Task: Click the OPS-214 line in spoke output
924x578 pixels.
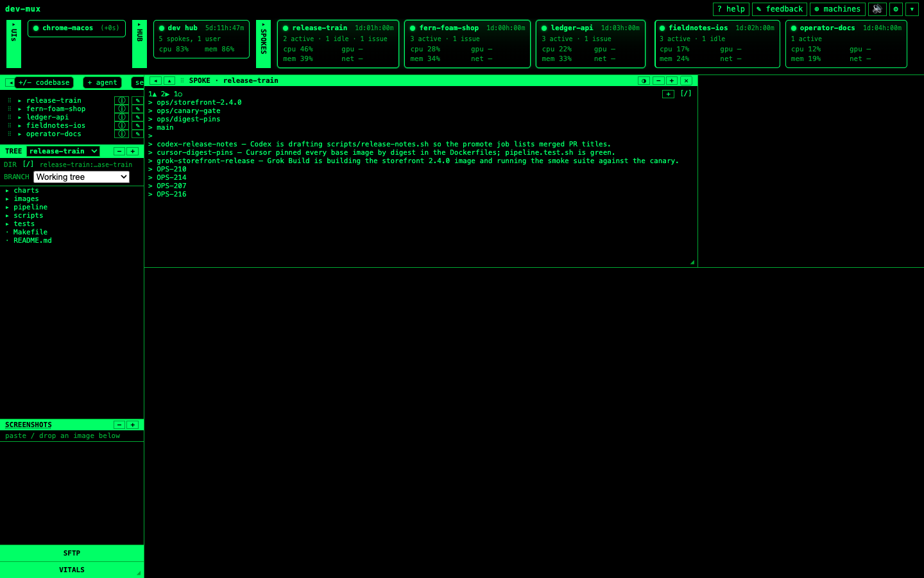Action: [171, 178]
